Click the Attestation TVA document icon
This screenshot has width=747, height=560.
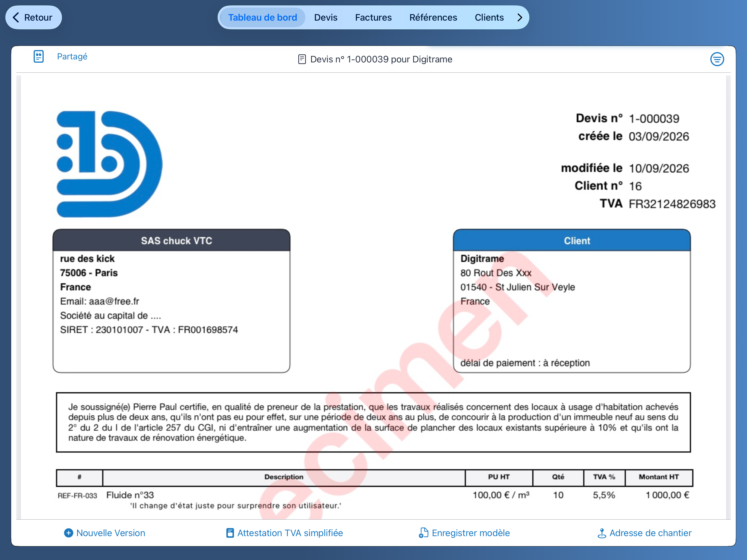tap(230, 533)
